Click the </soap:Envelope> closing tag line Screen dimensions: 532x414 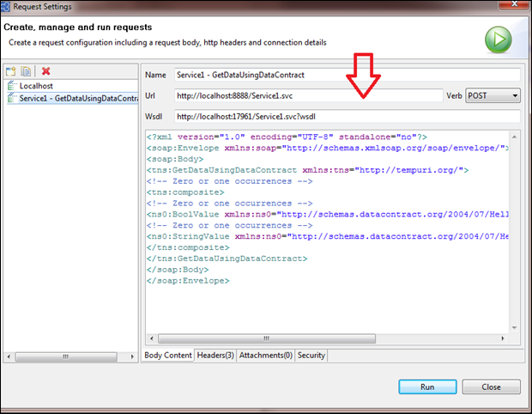[188, 281]
